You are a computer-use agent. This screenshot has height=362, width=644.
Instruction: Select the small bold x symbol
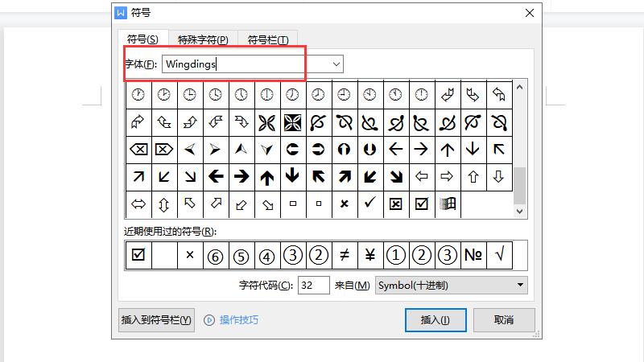coord(345,204)
